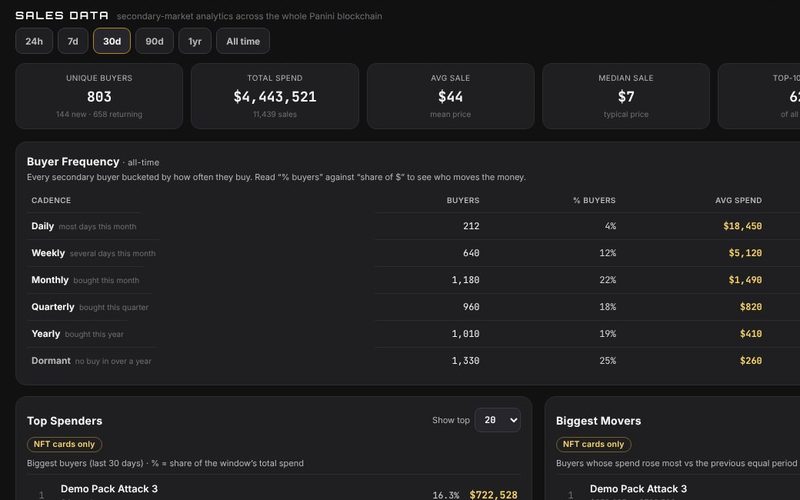This screenshot has height=500, width=800.
Task: Click the Dormant avg spend $260
Action: click(x=751, y=361)
